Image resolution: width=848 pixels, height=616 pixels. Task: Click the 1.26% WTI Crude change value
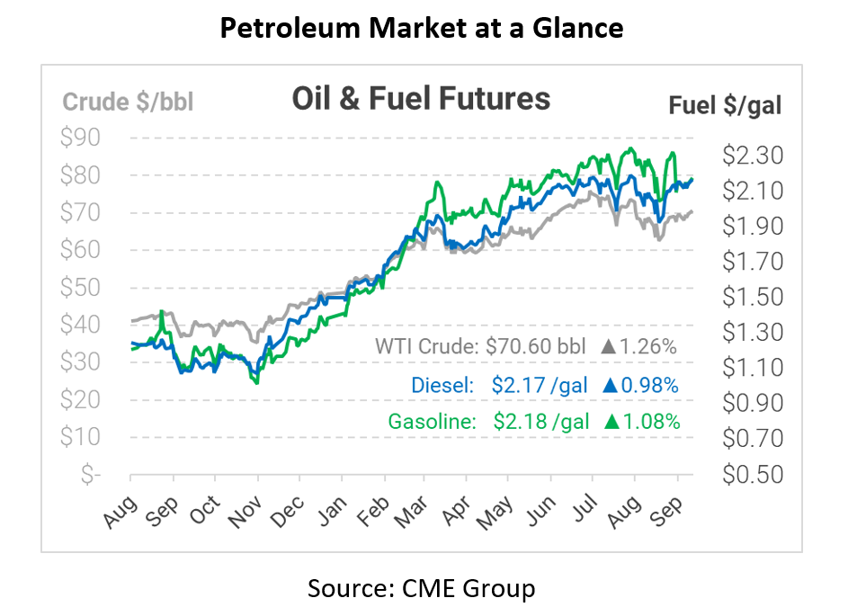click(647, 347)
